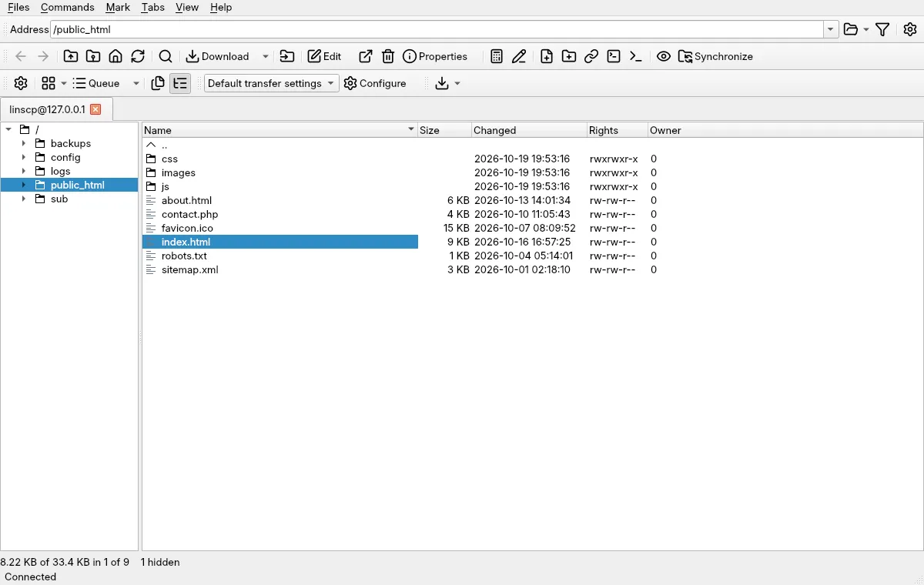Toggle the eye icon for hidden files

pos(664,56)
